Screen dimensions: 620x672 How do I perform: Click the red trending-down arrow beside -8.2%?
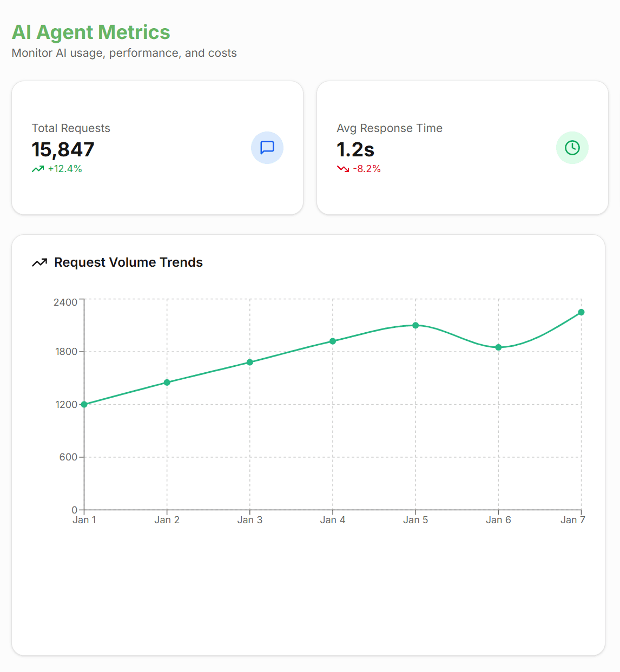click(343, 168)
